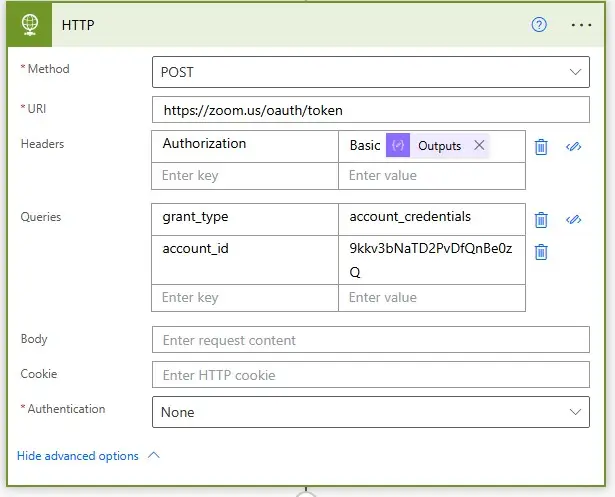Expand the Authentication dropdown set to None
This screenshot has height=497, width=615.
pos(370,412)
